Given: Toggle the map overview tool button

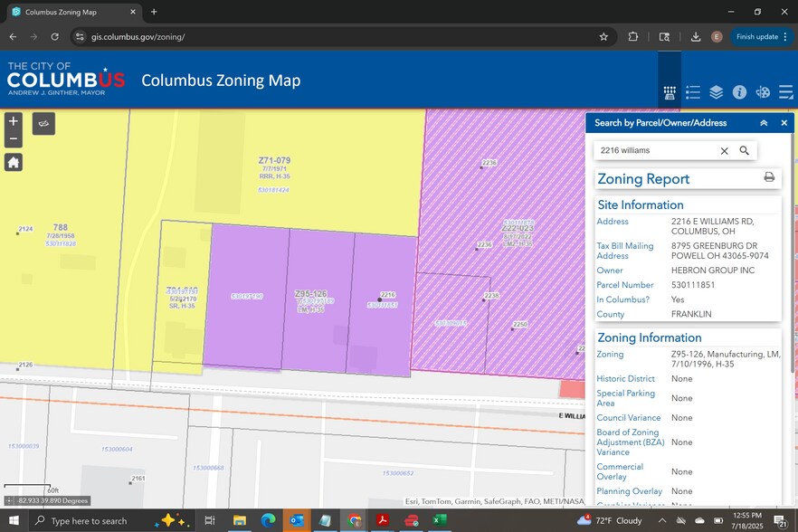Looking at the screenshot, I should (x=43, y=123).
